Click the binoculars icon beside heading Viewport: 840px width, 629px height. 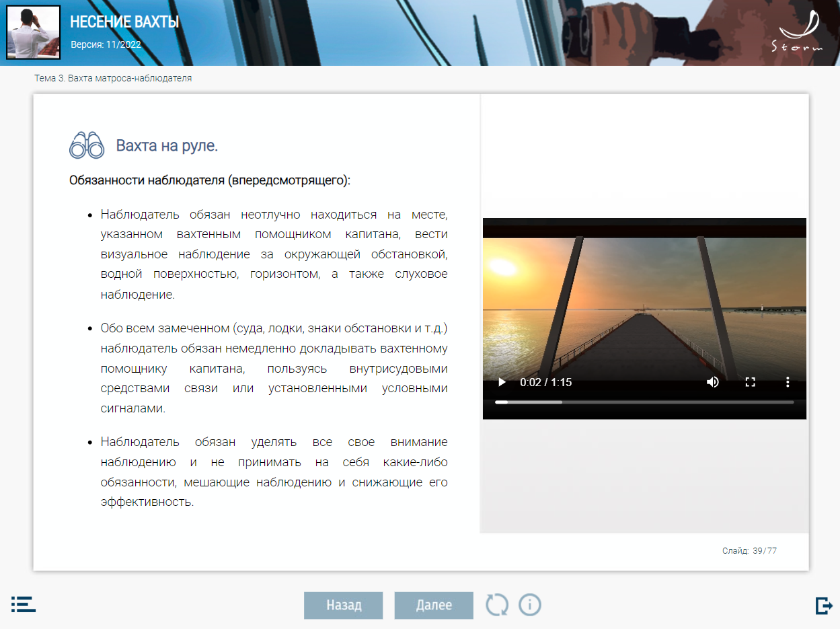[87, 145]
